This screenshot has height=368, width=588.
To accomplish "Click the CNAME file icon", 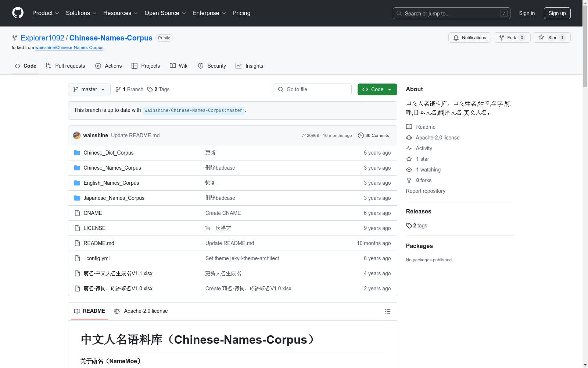I will 77,213.
